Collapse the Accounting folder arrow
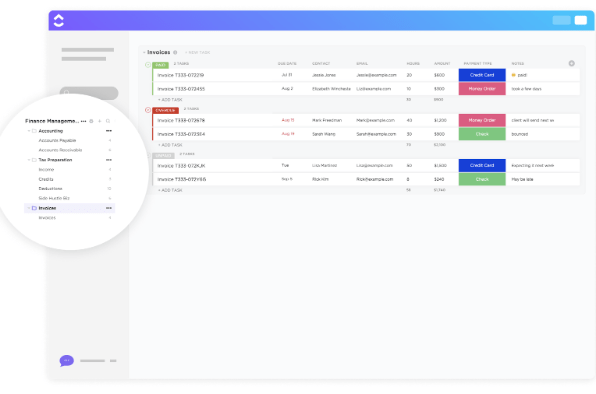This screenshot has width=596, height=394. tap(29, 131)
